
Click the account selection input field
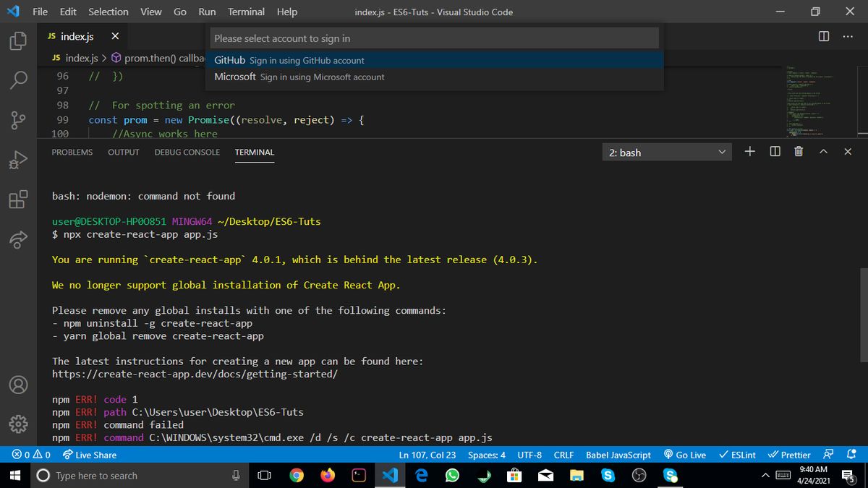(435, 38)
